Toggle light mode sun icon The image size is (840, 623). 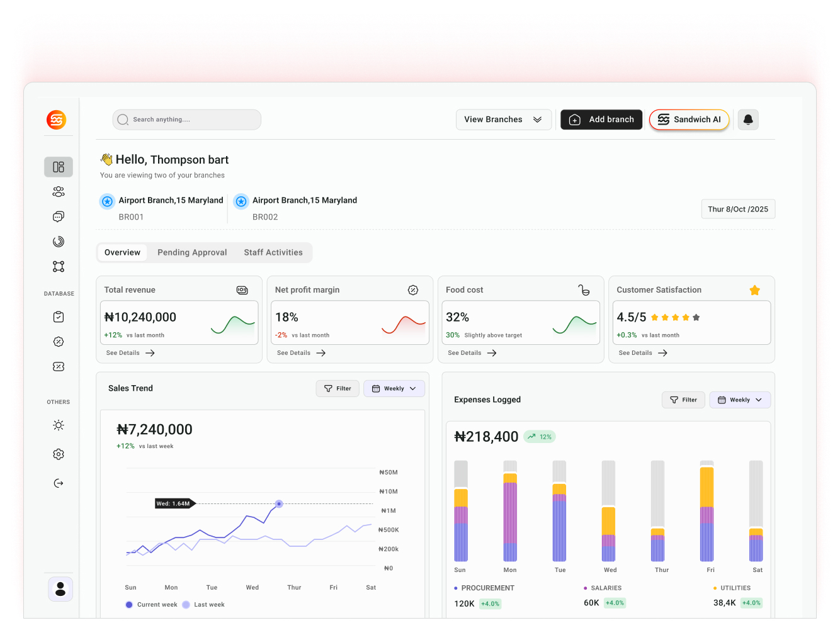59,425
